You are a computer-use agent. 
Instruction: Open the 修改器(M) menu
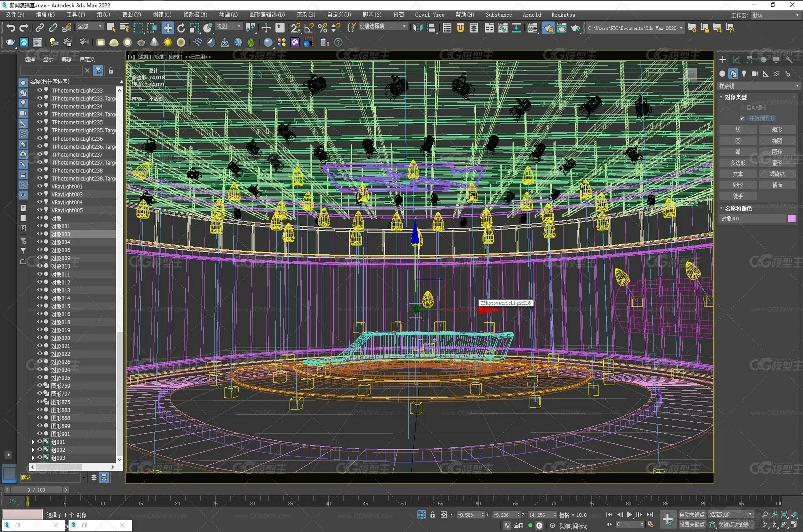click(195, 15)
